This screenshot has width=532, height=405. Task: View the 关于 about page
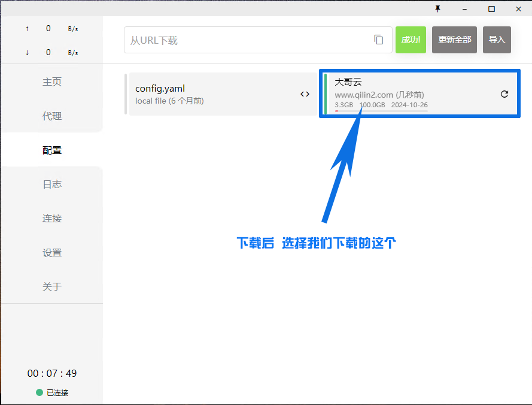(52, 286)
